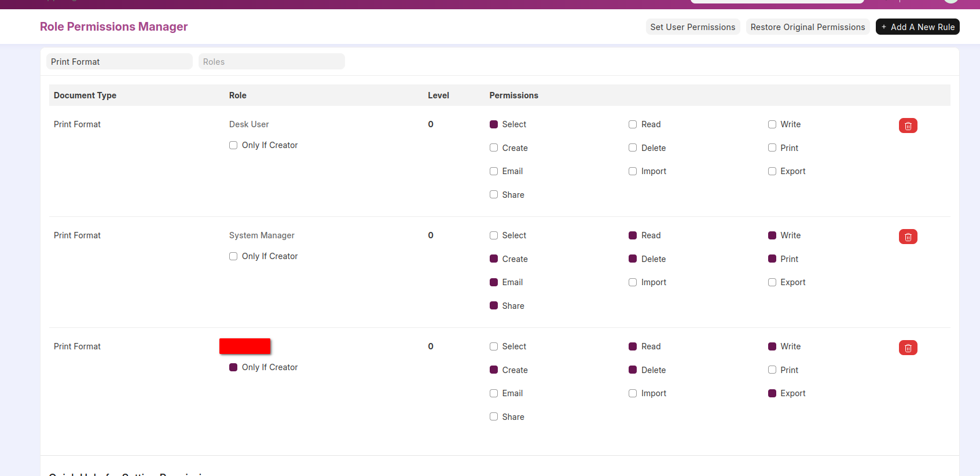This screenshot has height=476, width=980.
Task: Click Restore Original Permissions
Action: [808, 27]
